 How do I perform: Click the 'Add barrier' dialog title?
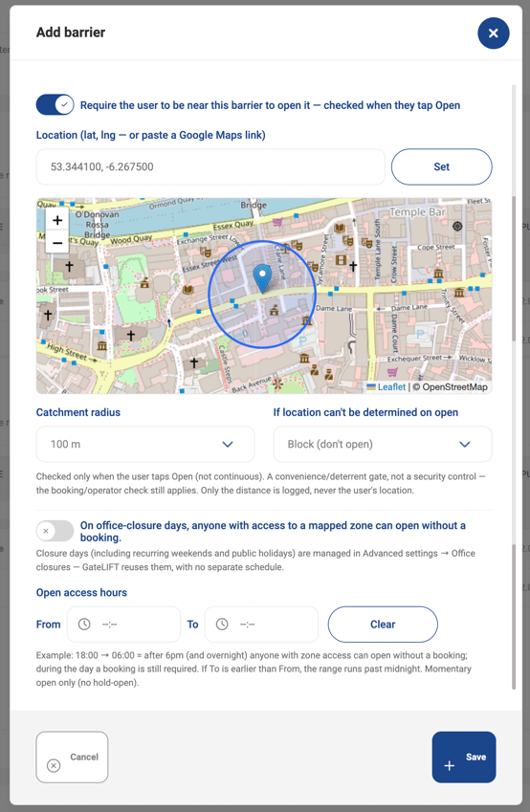pos(71,33)
